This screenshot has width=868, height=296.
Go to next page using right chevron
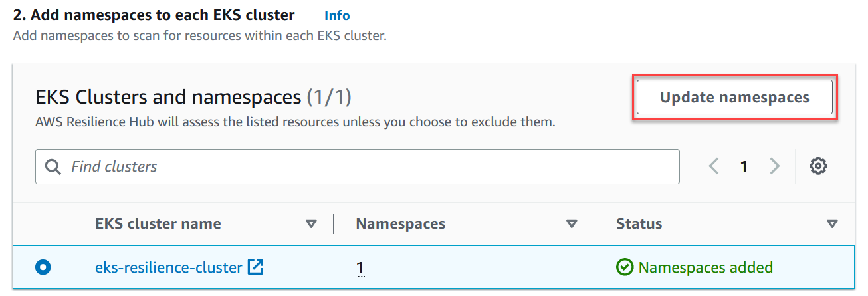tap(774, 166)
